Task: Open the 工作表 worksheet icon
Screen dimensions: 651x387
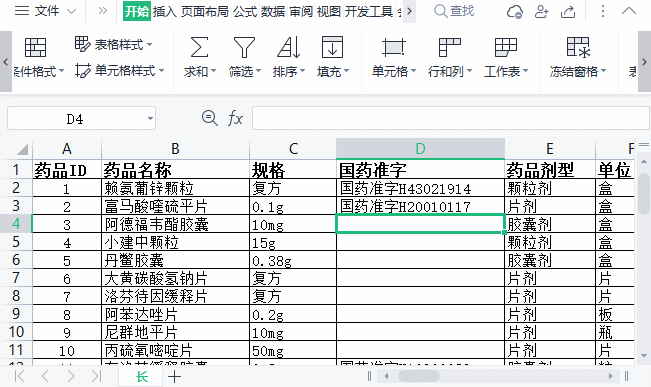Action: 506,47
